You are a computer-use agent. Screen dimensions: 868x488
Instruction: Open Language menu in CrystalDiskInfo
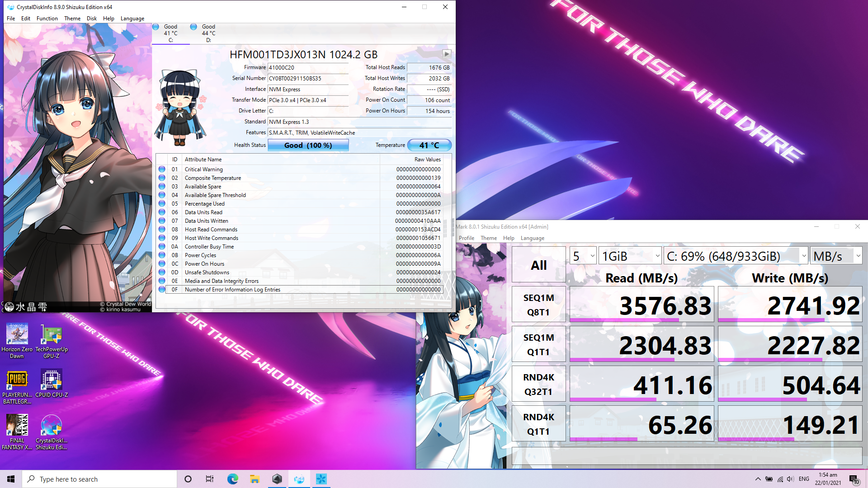132,19
